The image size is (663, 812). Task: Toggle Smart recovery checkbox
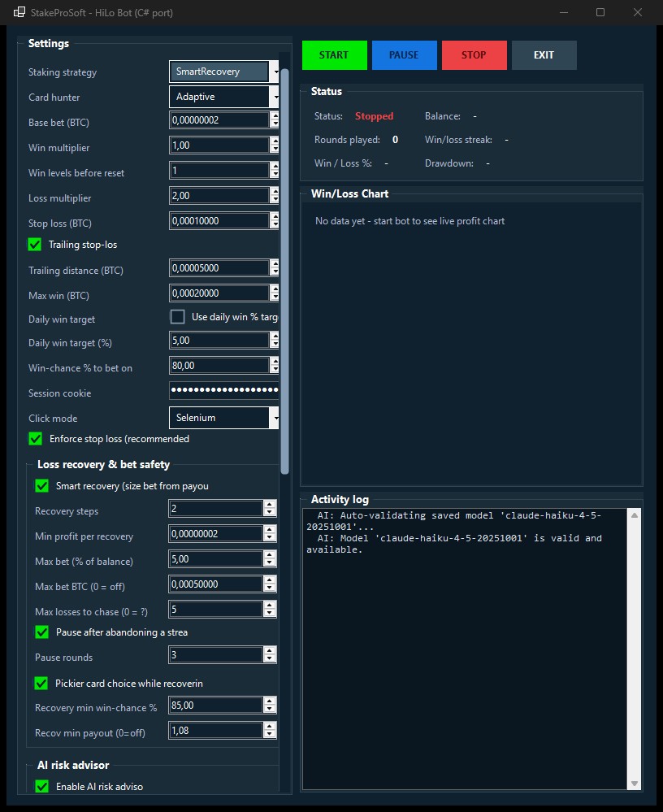coord(42,486)
